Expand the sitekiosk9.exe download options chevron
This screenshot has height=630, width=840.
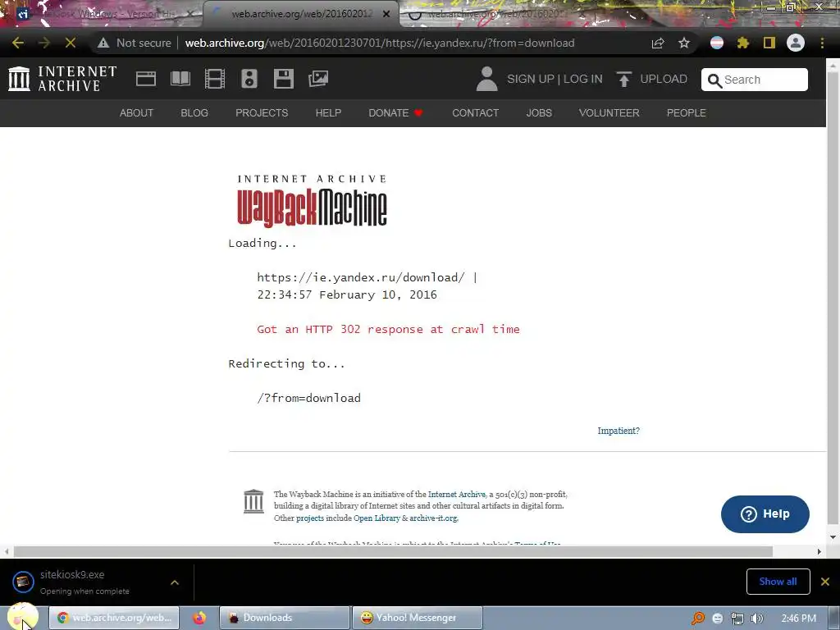[175, 582]
